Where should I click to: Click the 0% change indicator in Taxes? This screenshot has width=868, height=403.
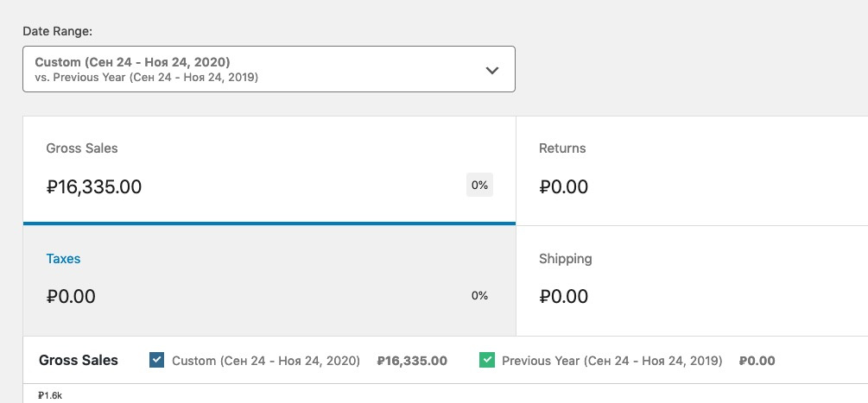[479, 296]
